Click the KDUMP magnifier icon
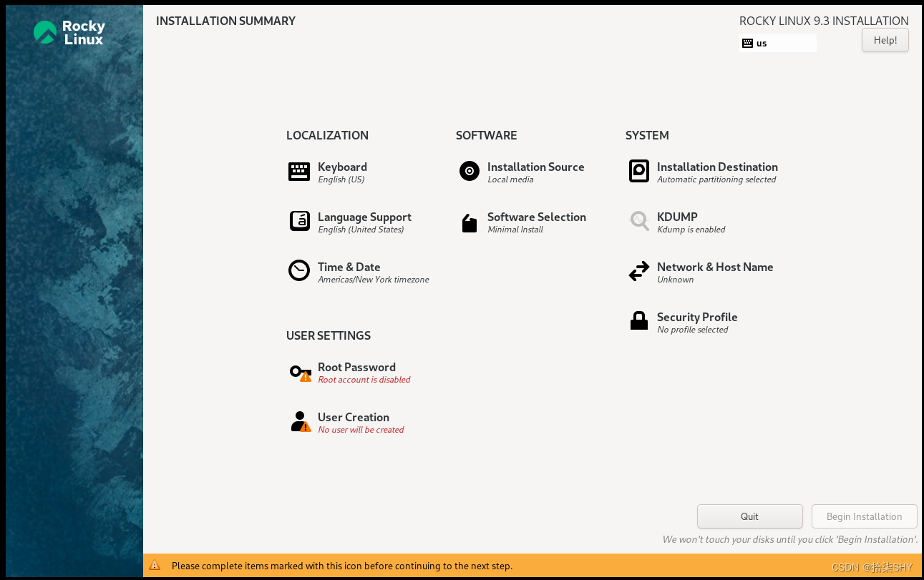Viewport: 924px width, 580px height. coord(639,221)
